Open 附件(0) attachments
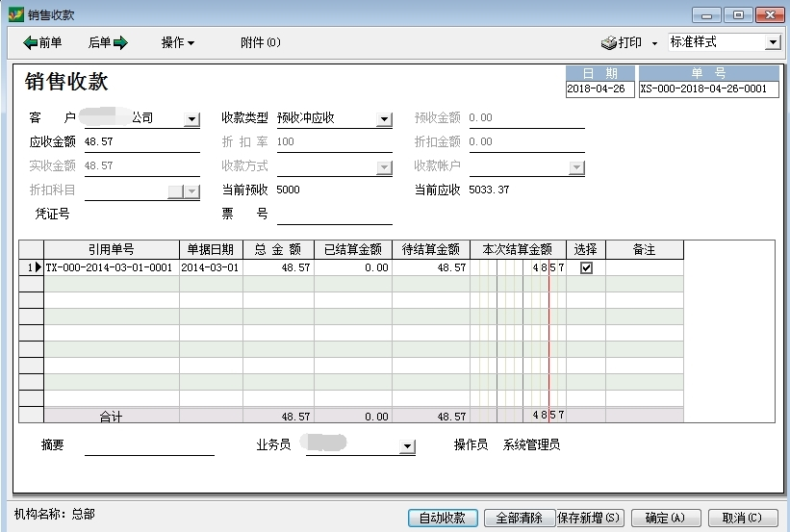Image resolution: width=790 pixels, height=532 pixels. click(260, 42)
